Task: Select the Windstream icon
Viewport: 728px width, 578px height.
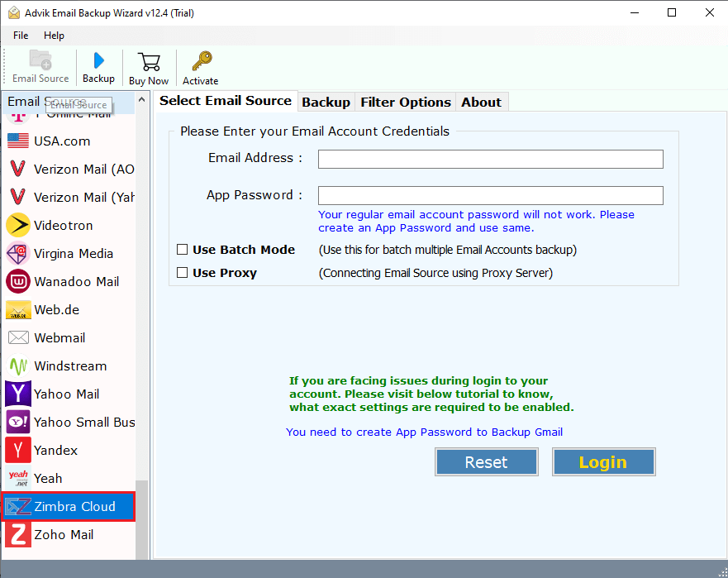Action: click(18, 365)
